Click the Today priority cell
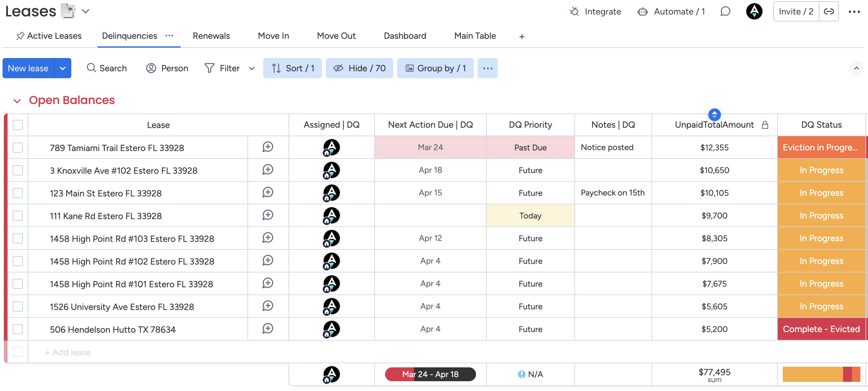The image size is (868, 391). [530, 216]
